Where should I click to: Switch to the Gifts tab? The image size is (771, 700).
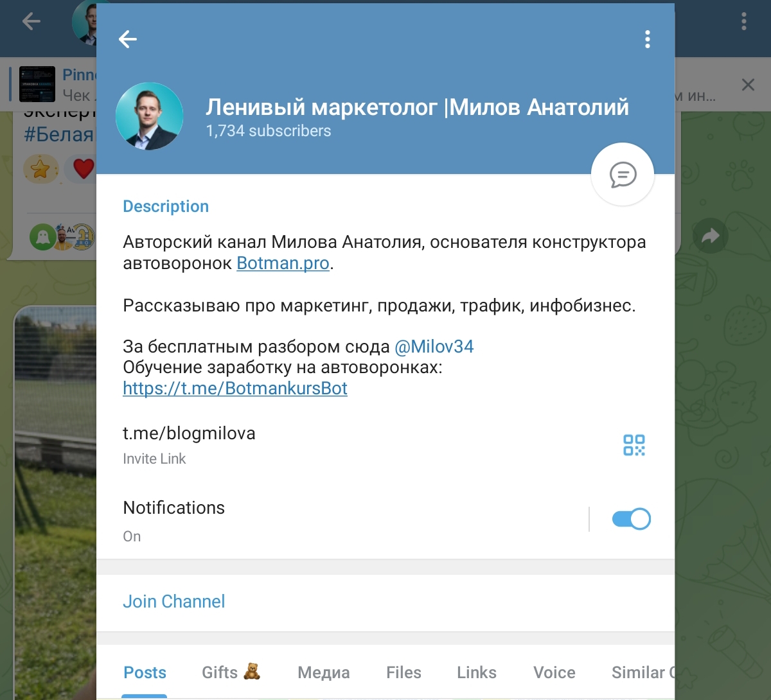pyautogui.click(x=231, y=672)
